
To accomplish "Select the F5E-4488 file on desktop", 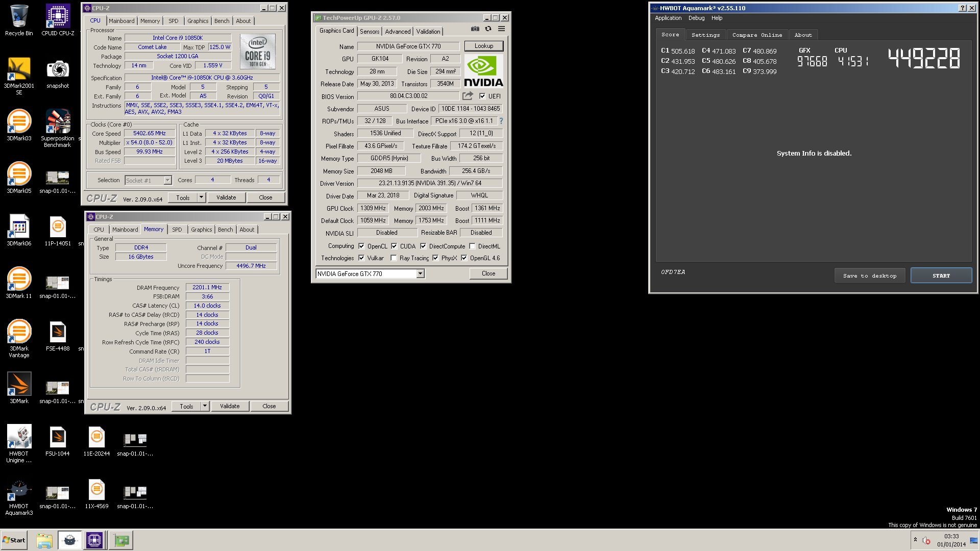I will [58, 336].
